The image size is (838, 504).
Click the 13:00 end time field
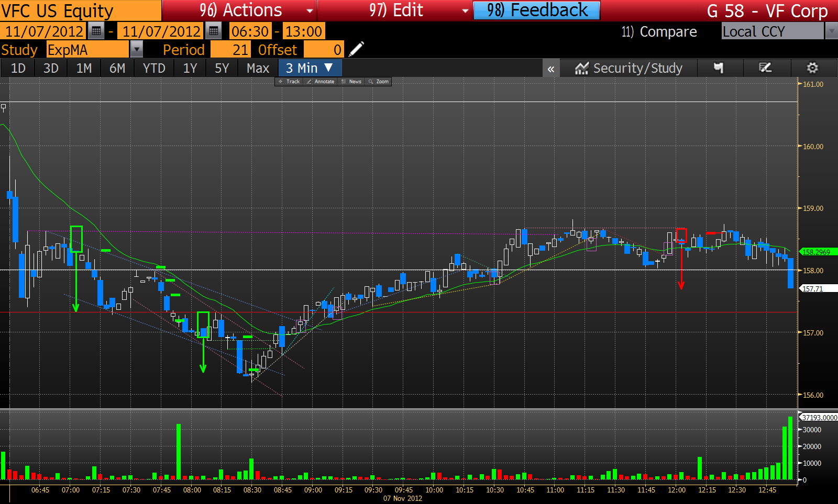(303, 31)
